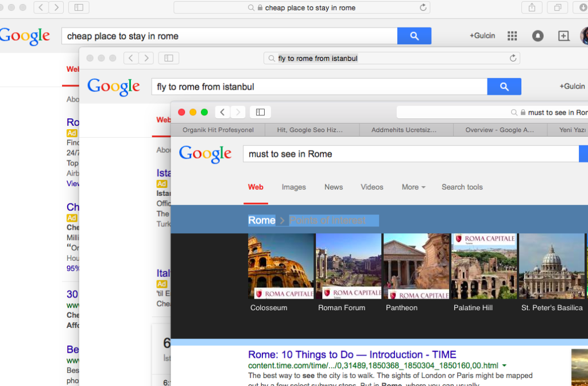This screenshot has height=386, width=588.
Task: Toggle the sidebar icon in the front Rome window
Action: pyautogui.click(x=260, y=112)
